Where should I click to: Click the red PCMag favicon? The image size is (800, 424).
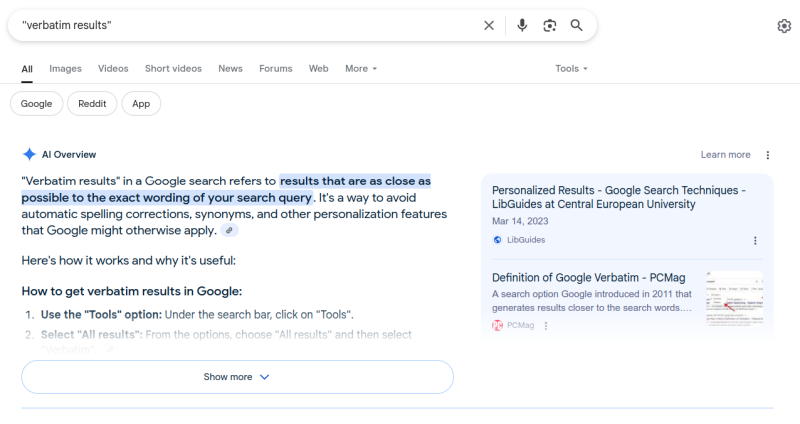click(497, 326)
